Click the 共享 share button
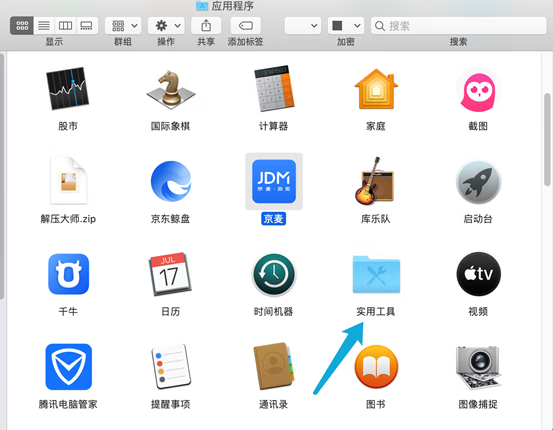 coord(206,25)
